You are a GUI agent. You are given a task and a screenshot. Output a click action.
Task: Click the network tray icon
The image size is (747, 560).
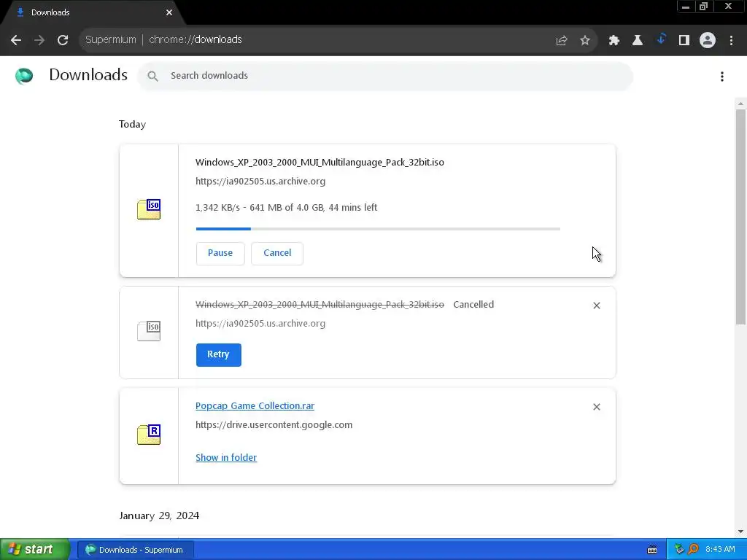(x=679, y=550)
